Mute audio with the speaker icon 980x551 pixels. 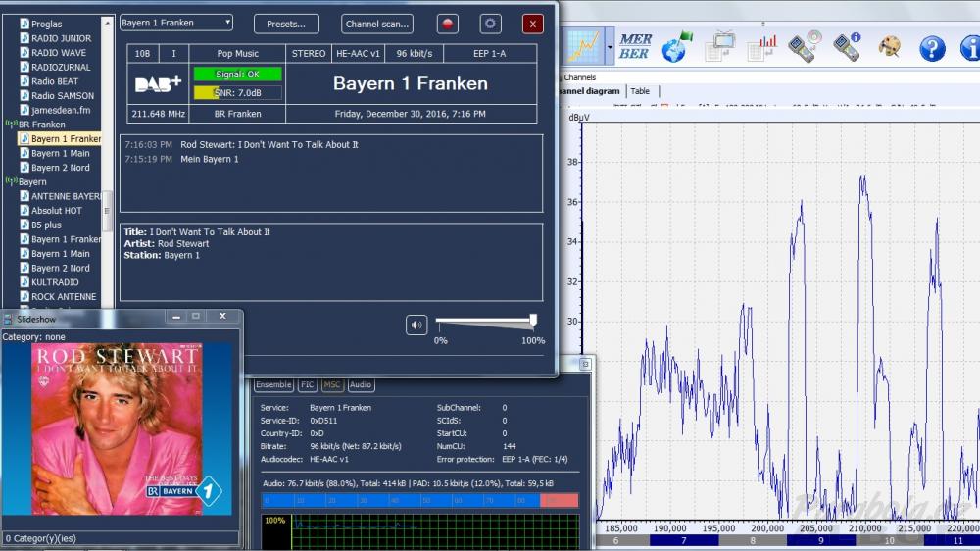(416, 325)
